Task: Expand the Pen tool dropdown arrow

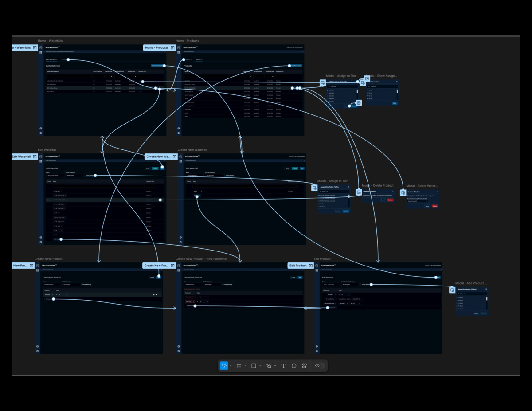Action: pyautogui.click(x=275, y=366)
